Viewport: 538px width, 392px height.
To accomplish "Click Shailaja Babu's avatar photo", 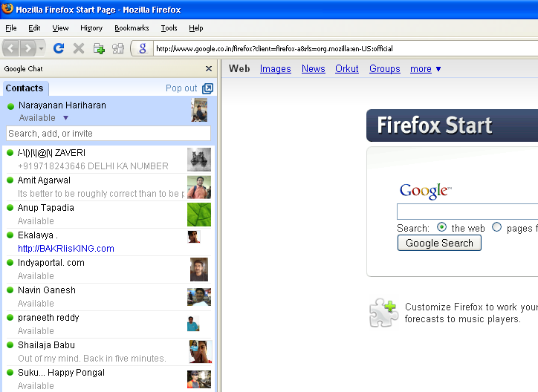I will 201,352.
